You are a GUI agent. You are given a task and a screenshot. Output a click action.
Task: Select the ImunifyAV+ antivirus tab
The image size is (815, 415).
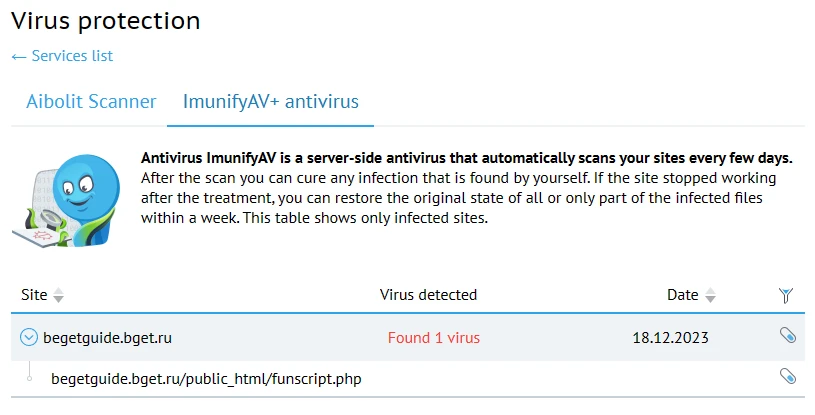click(x=270, y=101)
